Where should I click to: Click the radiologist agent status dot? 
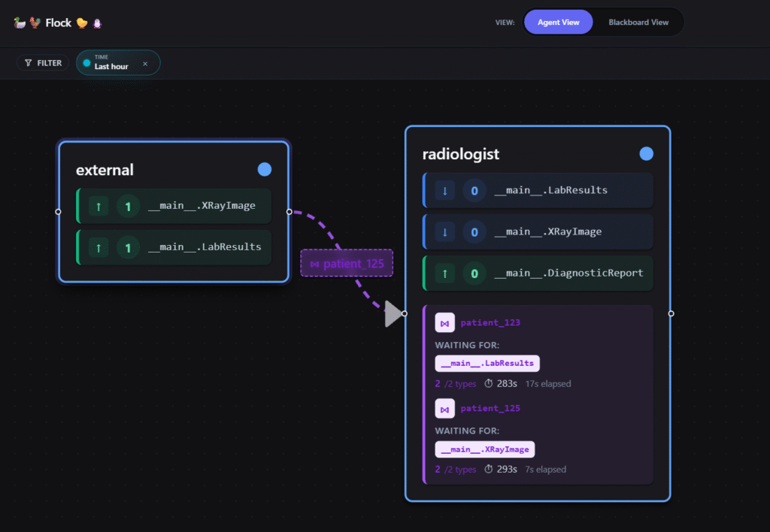(x=646, y=153)
